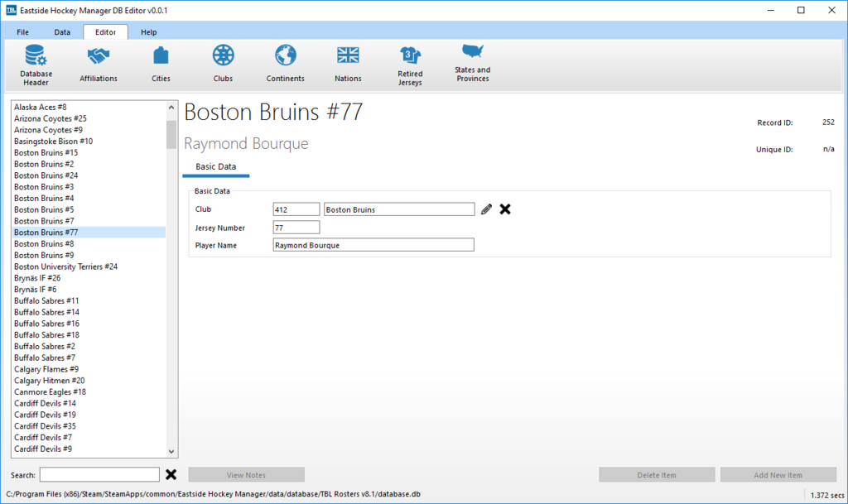Select Canmore Eagles #18 in the list
848x504 pixels.
click(x=89, y=391)
